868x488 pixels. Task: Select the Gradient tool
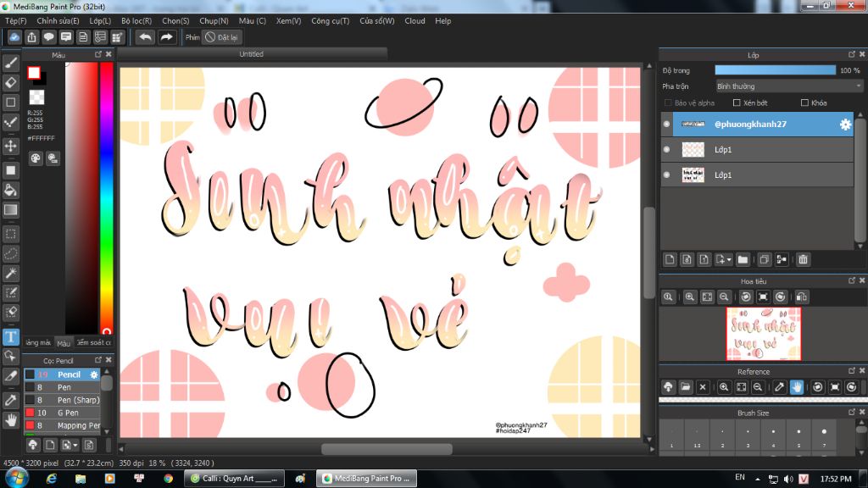pos(10,210)
